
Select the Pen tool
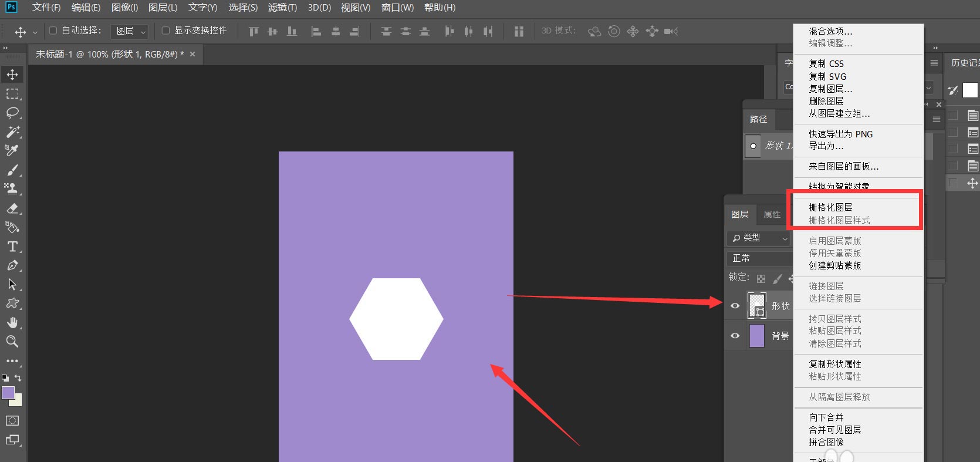pyautogui.click(x=12, y=265)
